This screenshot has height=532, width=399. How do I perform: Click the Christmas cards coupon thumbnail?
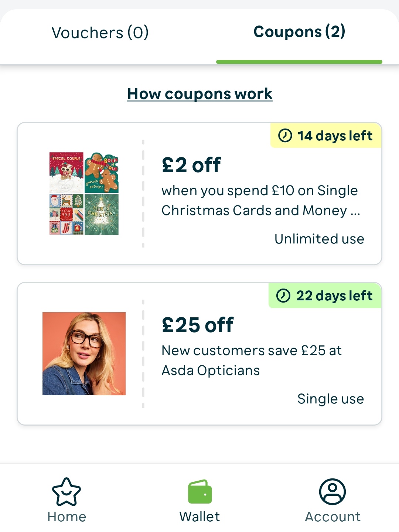[84, 192]
